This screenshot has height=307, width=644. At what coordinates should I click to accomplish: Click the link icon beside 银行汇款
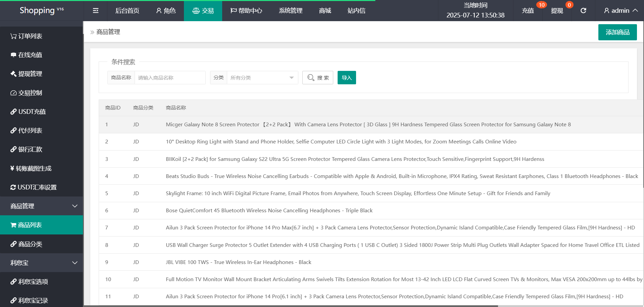point(13,149)
